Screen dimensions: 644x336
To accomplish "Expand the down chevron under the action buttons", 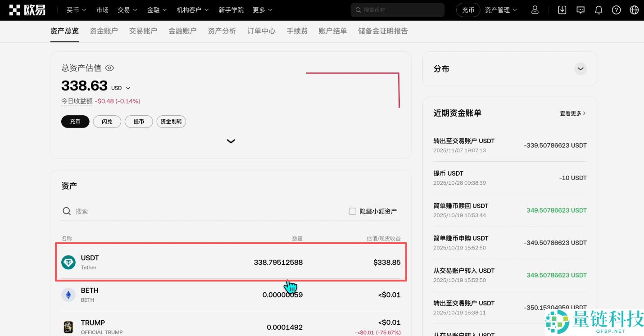I will (231, 141).
